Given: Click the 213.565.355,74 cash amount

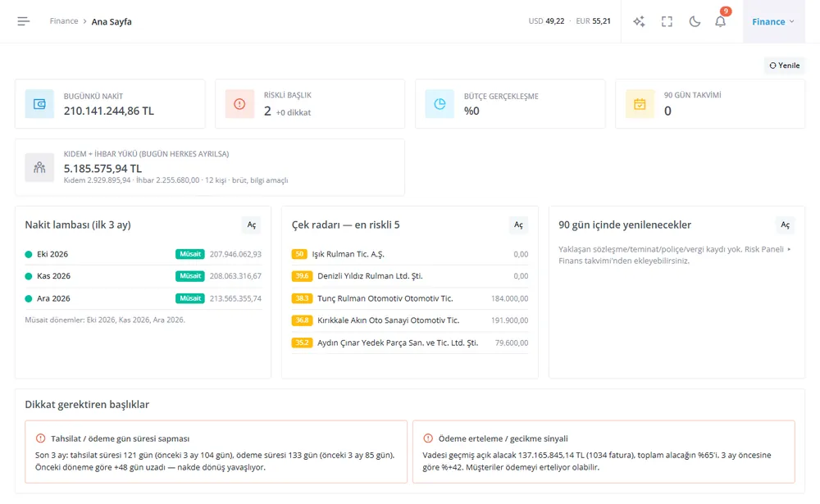Looking at the screenshot, I should coord(235,298).
